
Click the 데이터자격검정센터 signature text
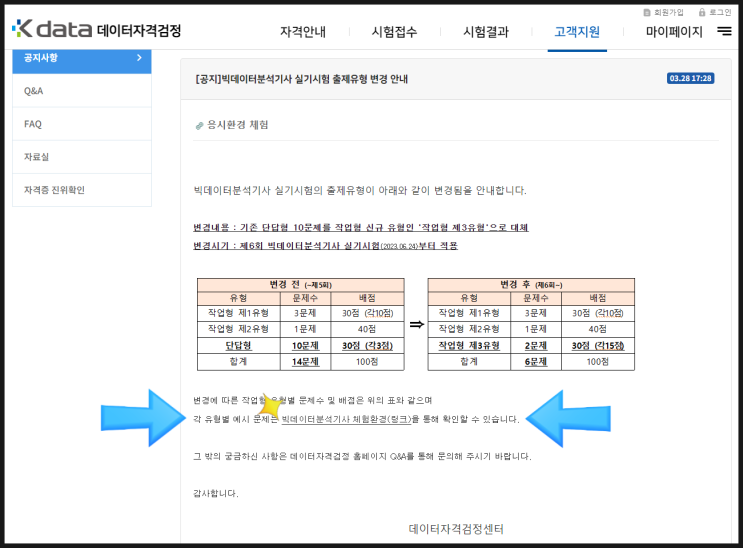coord(456,529)
